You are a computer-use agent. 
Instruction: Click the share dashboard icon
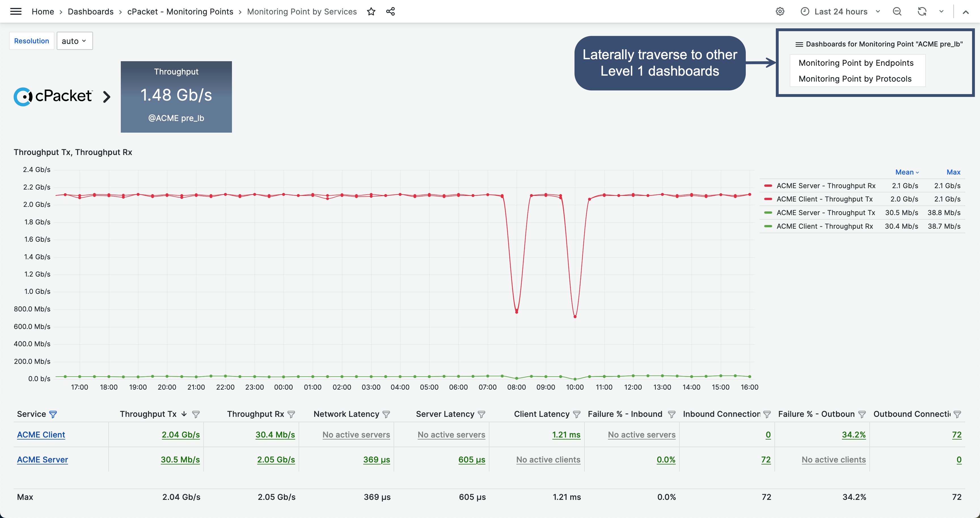(390, 11)
